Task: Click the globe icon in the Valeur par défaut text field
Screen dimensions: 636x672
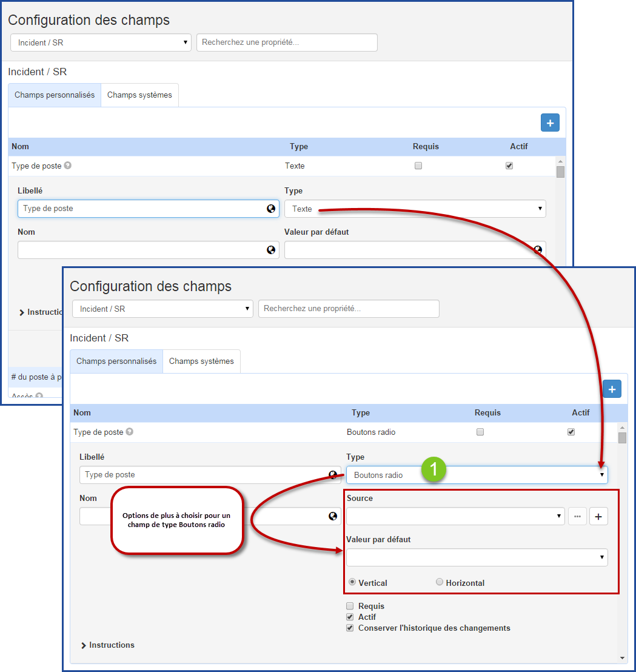Action: (x=538, y=250)
